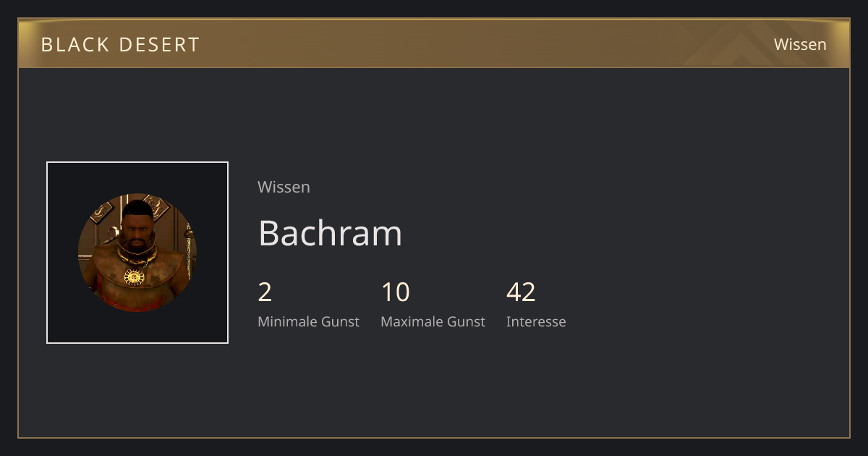
Task: Select the Interesse value 42
Action: pyautogui.click(x=521, y=292)
